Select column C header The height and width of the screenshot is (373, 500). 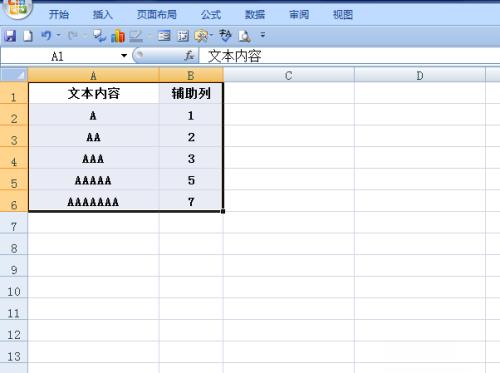coord(289,75)
